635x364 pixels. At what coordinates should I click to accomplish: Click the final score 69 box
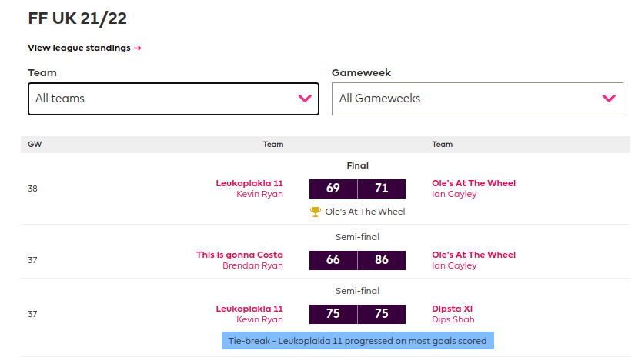point(333,189)
